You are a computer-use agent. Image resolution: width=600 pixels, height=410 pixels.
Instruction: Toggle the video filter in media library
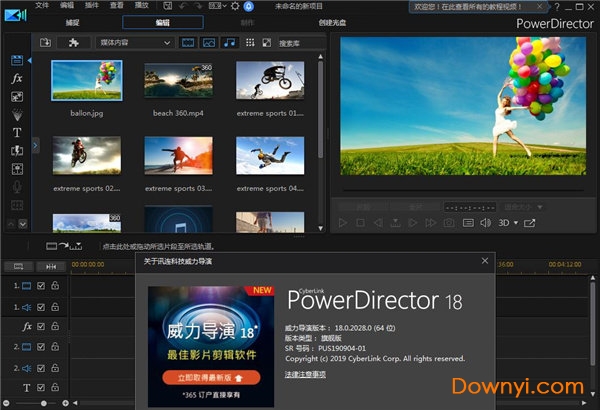(189, 43)
